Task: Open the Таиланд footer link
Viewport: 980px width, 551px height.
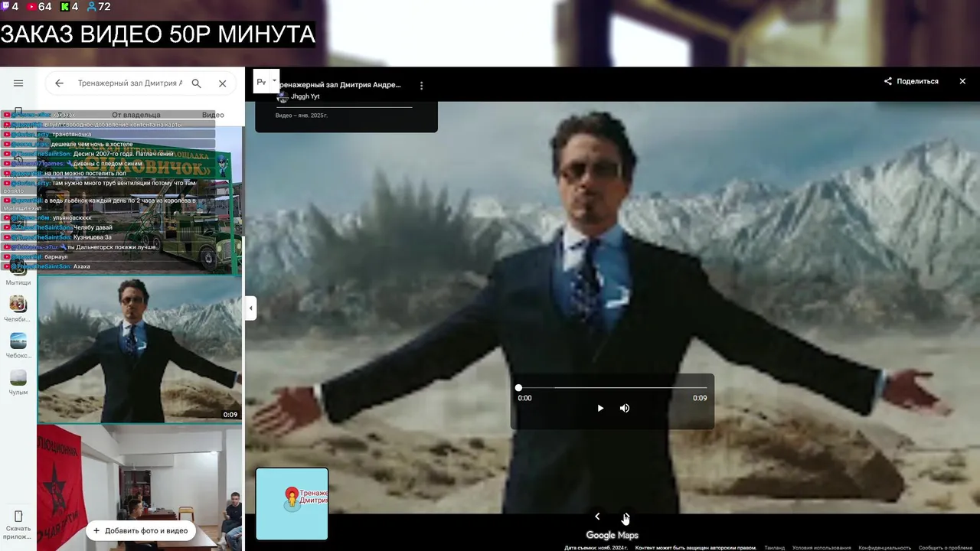Action: (774, 548)
